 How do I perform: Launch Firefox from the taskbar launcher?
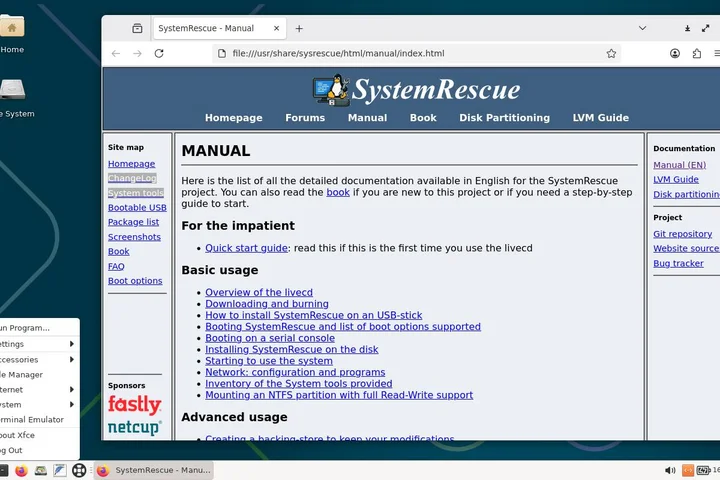[x=21, y=470]
